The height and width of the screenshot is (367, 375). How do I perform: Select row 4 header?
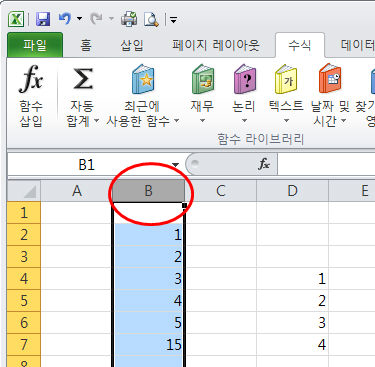[24, 279]
